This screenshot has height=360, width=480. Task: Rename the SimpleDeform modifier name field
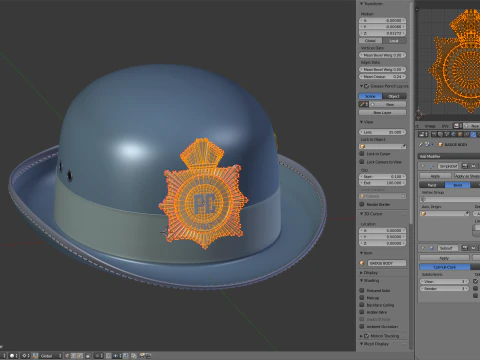click(x=449, y=166)
